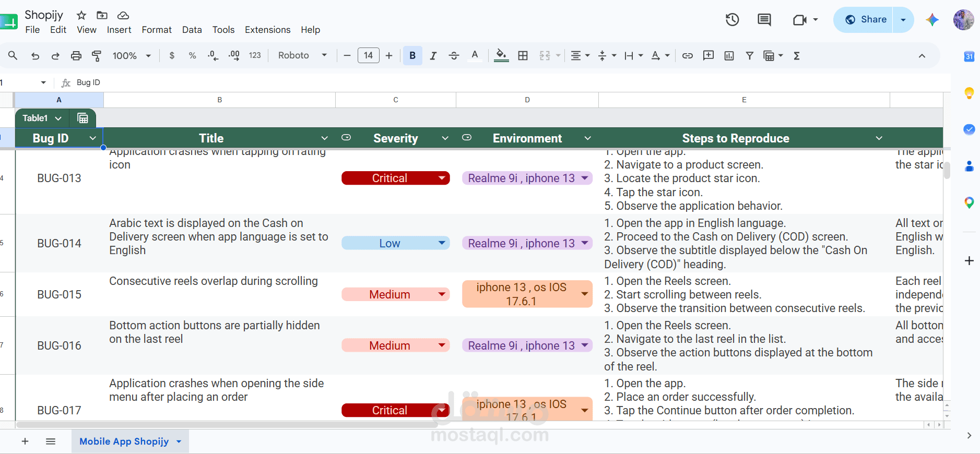Activate the paint format tool
This screenshot has width=980, height=454.
point(97,56)
